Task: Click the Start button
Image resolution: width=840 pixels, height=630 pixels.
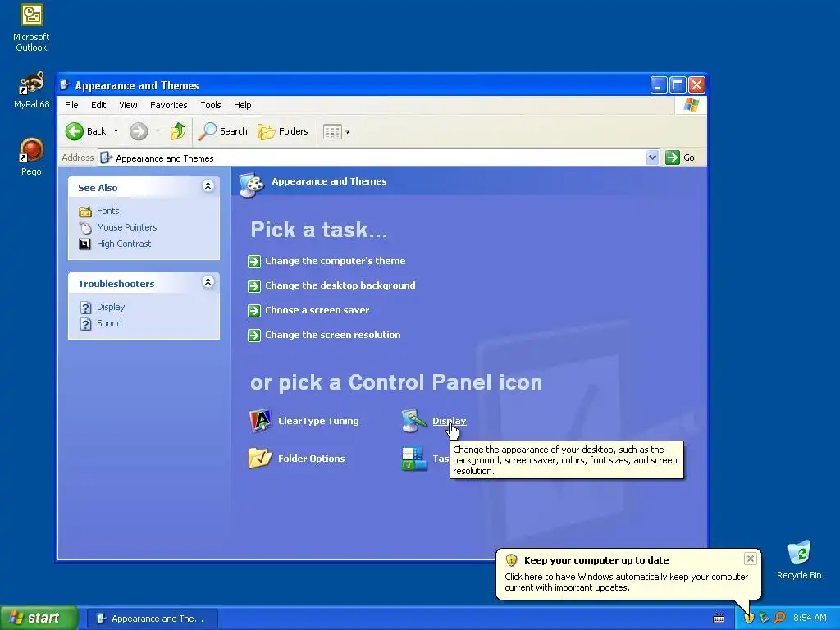Action: (x=39, y=618)
